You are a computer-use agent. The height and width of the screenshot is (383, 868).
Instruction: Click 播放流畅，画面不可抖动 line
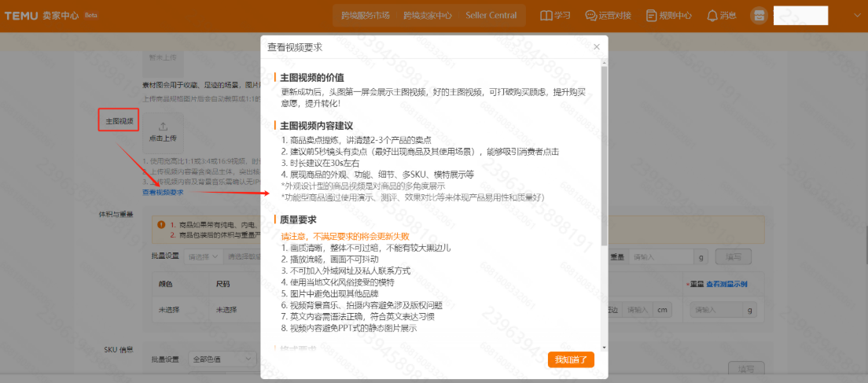[332, 259]
